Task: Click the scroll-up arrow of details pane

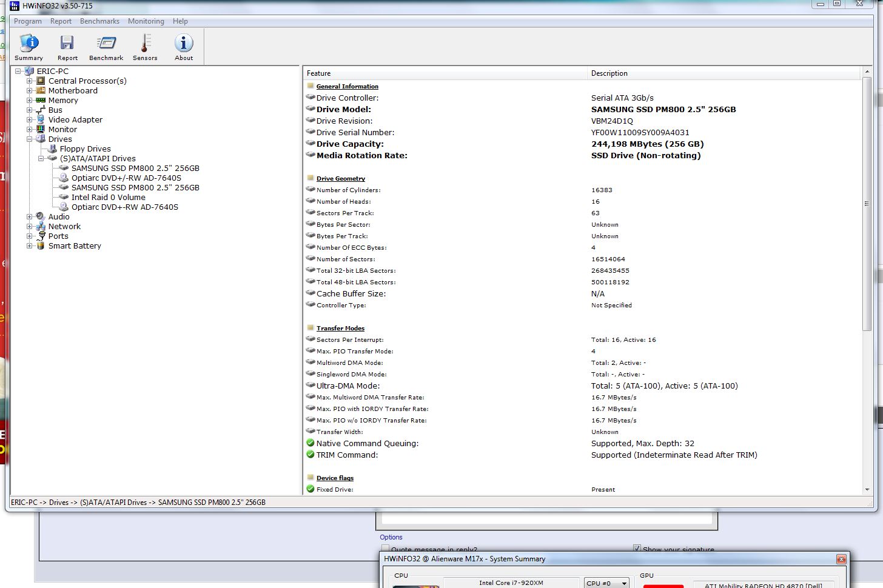Action: [x=867, y=72]
